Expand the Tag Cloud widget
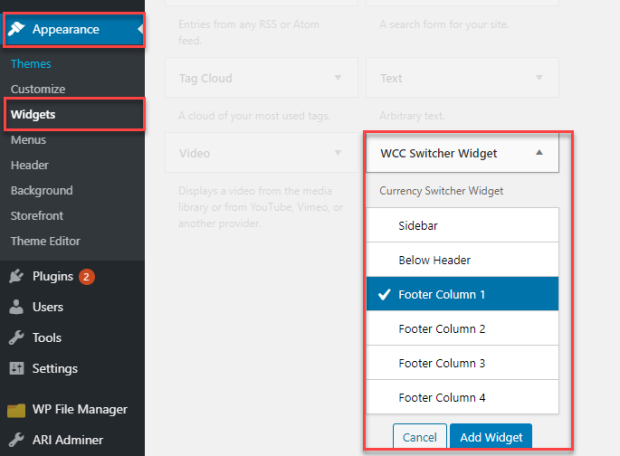This screenshot has width=620, height=456. (x=338, y=78)
